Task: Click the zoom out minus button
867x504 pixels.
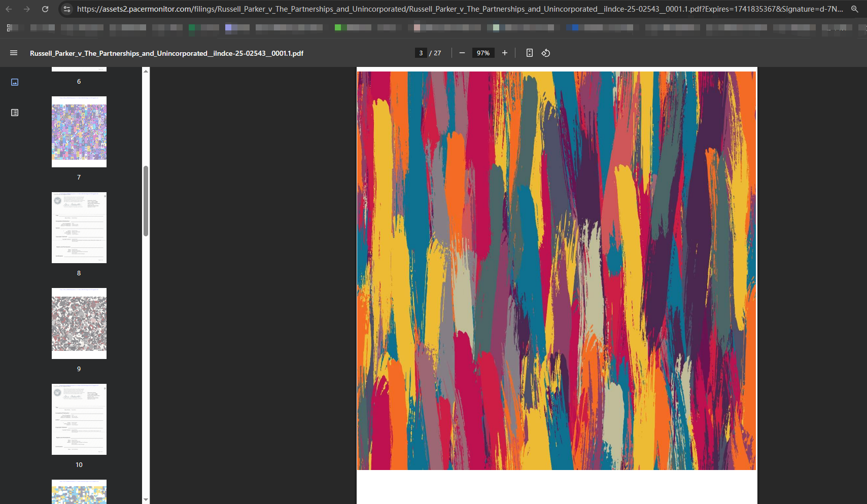Action: [x=462, y=53]
